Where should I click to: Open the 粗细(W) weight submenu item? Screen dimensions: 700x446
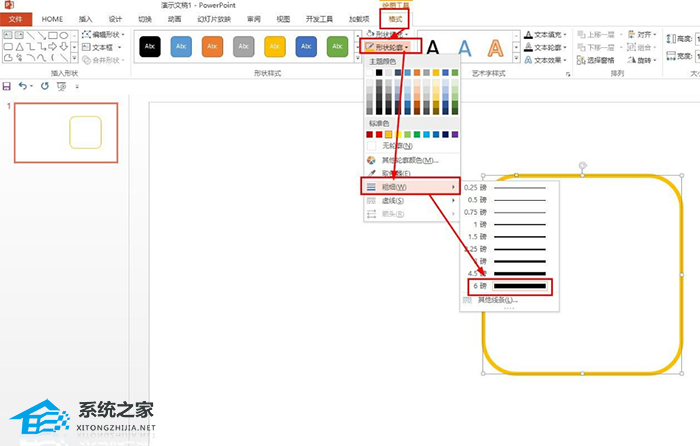click(x=410, y=187)
